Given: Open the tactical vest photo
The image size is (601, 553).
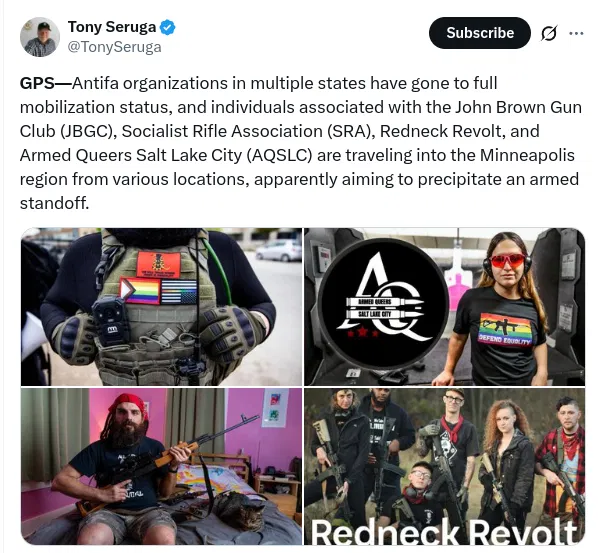Looking at the screenshot, I should pos(161,307).
